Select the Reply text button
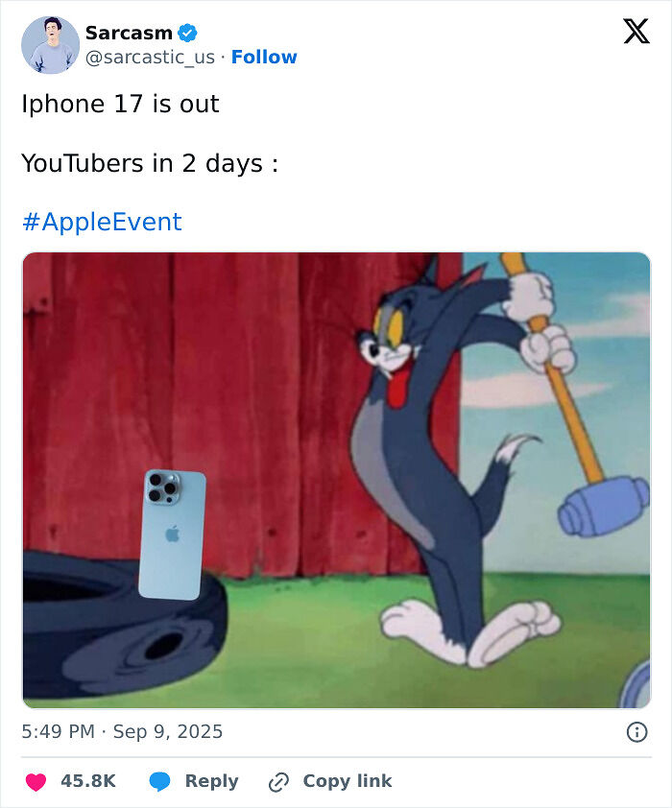The image size is (672, 808). click(x=212, y=781)
